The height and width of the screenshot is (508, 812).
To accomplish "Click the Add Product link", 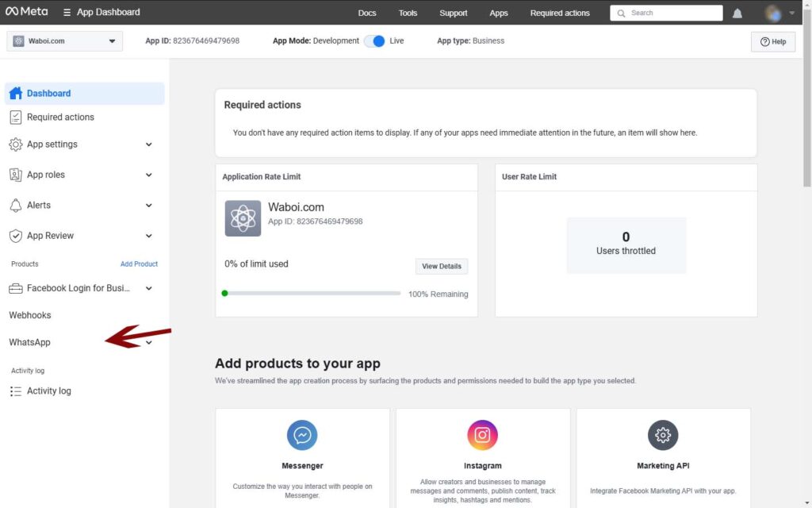I will (x=139, y=264).
